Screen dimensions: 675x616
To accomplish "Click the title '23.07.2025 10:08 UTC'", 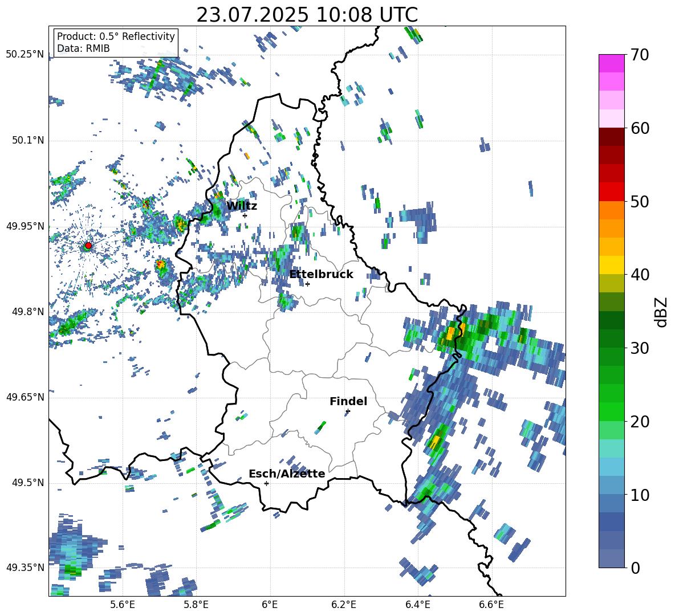I will tap(307, 15).
